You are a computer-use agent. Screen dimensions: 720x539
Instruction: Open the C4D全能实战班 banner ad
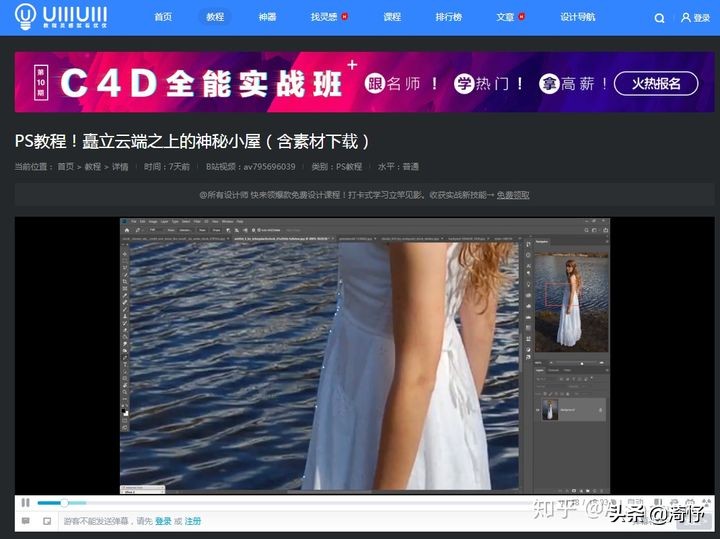[365, 82]
